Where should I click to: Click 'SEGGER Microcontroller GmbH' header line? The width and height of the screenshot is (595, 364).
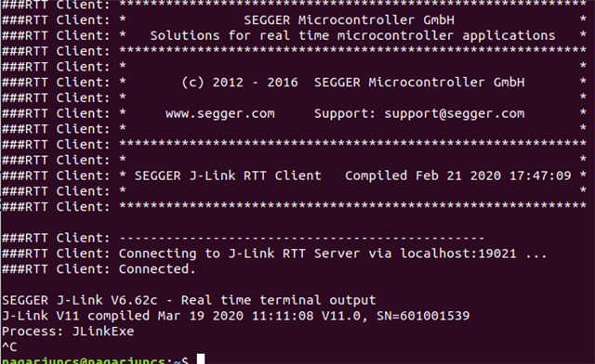[349, 20]
